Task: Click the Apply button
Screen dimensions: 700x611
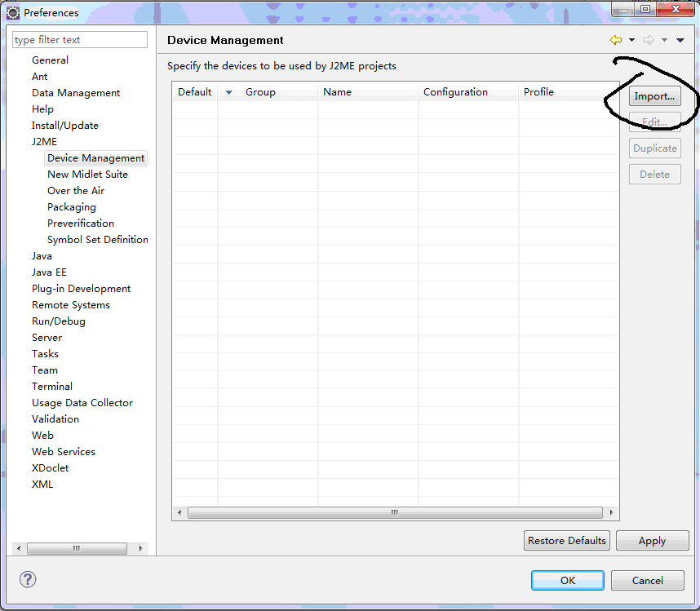Action: pyautogui.click(x=652, y=541)
